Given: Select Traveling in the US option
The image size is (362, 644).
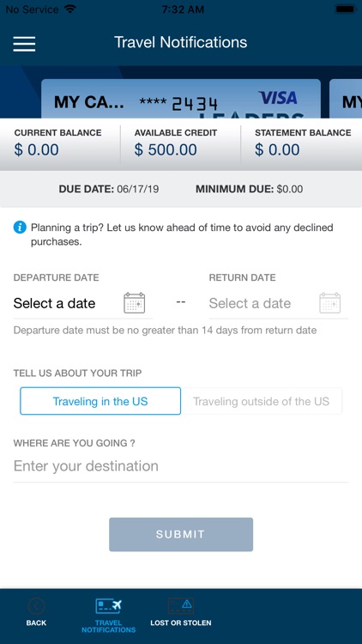Looking at the screenshot, I should pyautogui.click(x=100, y=401).
